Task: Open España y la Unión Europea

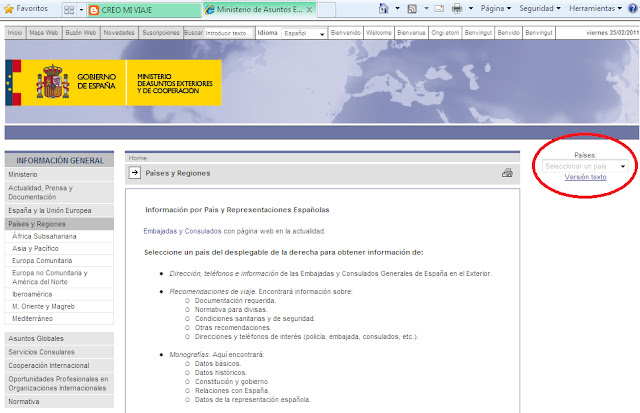Action: [x=59, y=211]
